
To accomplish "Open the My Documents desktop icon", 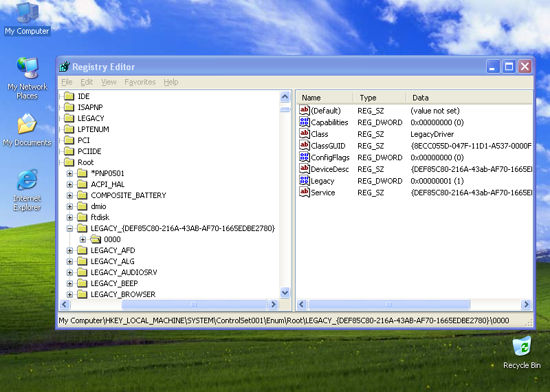I will coord(27,130).
